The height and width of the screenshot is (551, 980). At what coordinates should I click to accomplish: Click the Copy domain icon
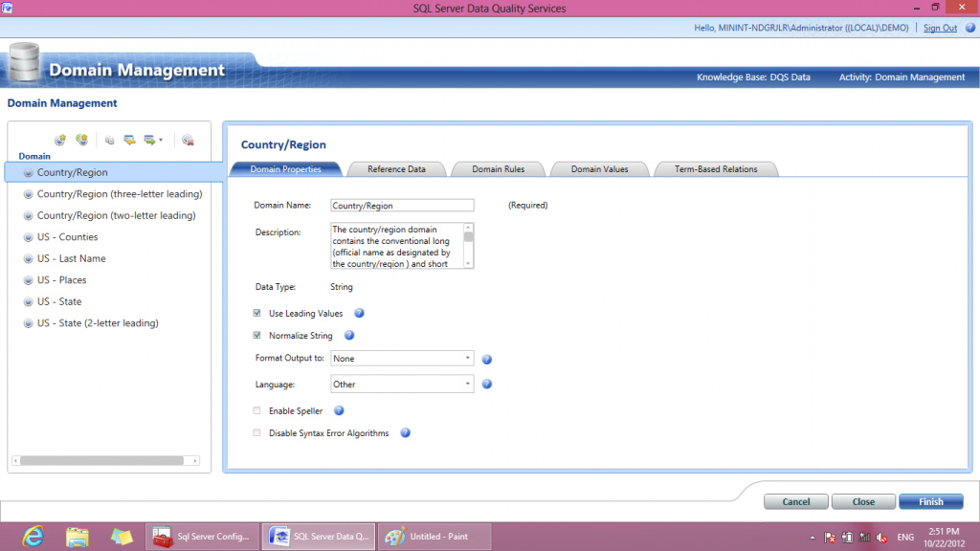(x=109, y=141)
